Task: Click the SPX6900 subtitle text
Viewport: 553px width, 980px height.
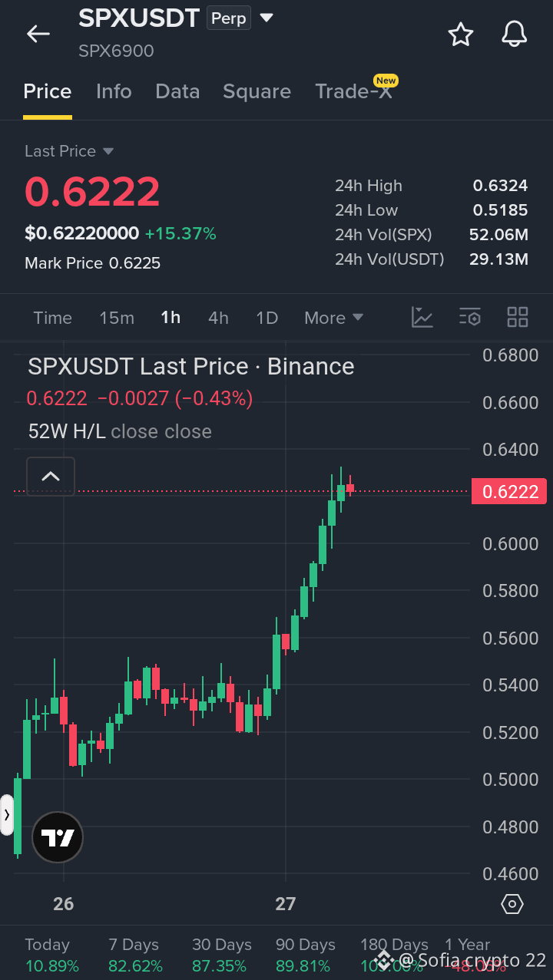Action: coord(116,51)
